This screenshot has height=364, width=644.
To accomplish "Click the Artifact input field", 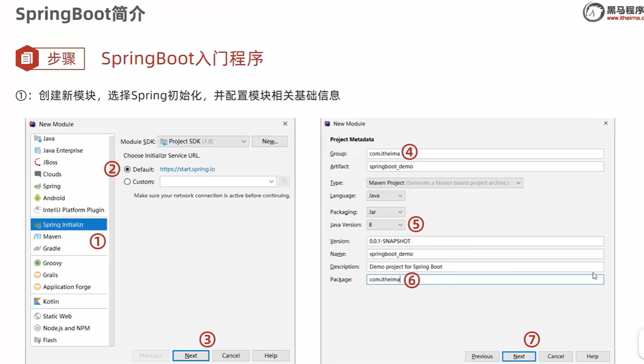I will (x=485, y=166).
